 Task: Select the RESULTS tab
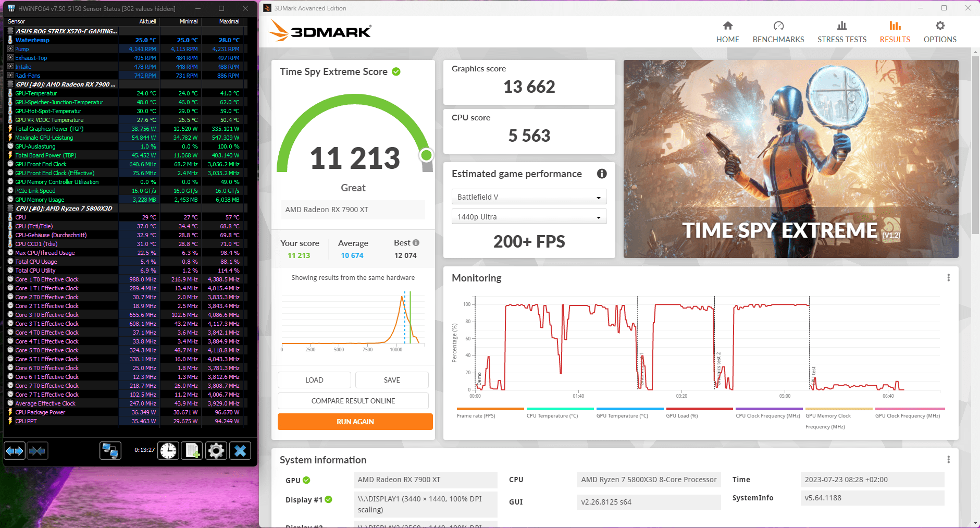[895, 32]
